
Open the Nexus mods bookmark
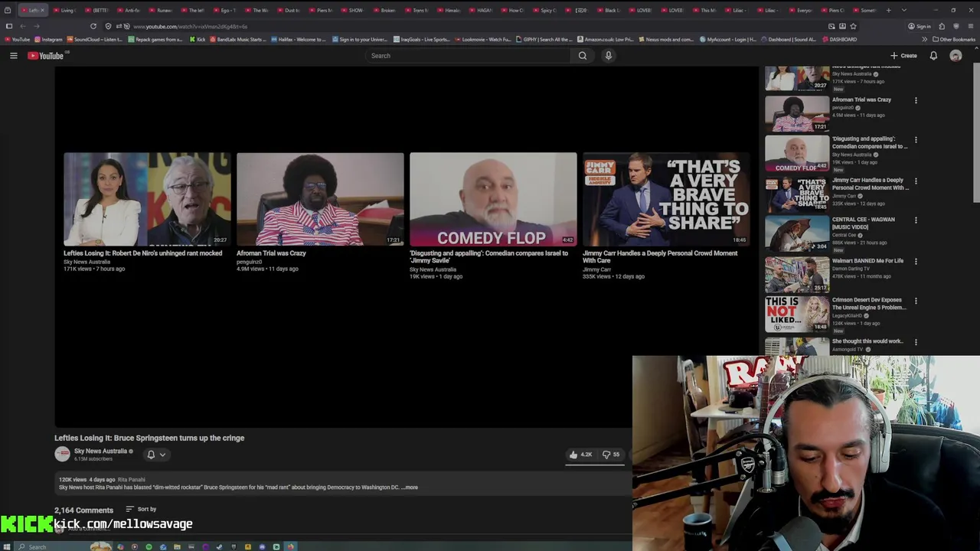667,39
